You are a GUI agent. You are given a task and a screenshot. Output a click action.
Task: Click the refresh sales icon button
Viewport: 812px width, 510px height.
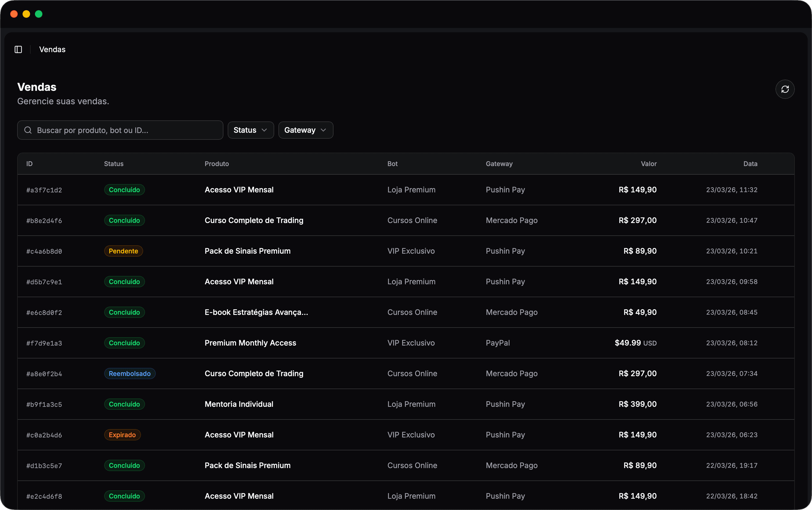pyautogui.click(x=785, y=89)
